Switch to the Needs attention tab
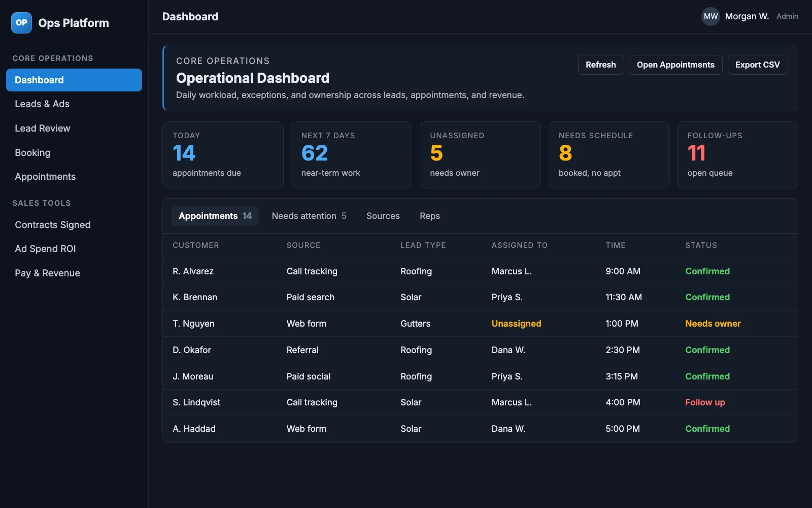 (309, 216)
